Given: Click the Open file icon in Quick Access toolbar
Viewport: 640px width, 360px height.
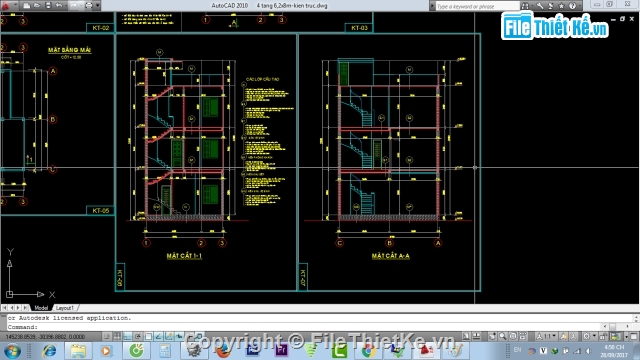Looking at the screenshot, I should coord(37,5).
